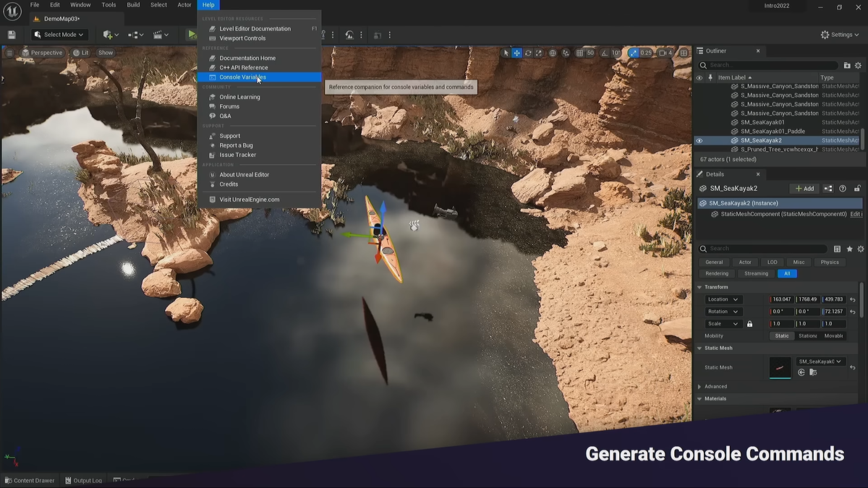Open the Blueprints toolbar dropdown

(x=135, y=35)
